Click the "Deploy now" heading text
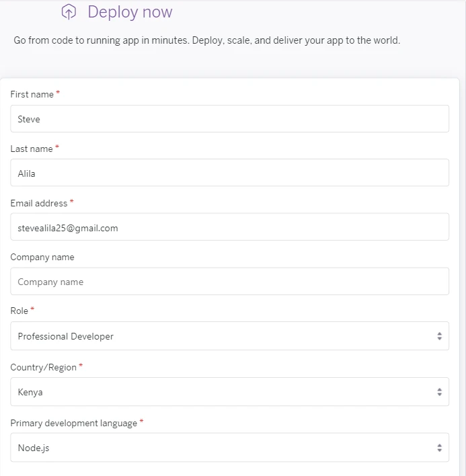This screenshot has height=476, width=466. 130,11
